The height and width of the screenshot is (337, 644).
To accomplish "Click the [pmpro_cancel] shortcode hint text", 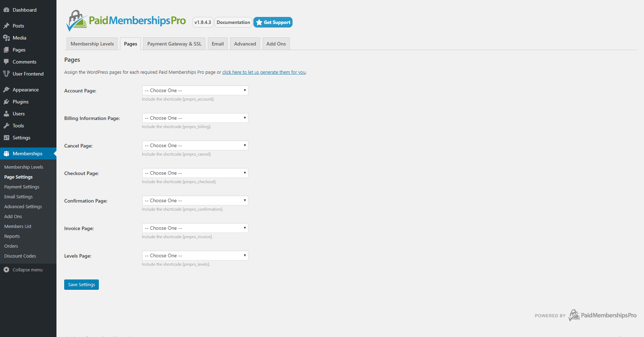I will pyautogui.click(x=176, y=154).
